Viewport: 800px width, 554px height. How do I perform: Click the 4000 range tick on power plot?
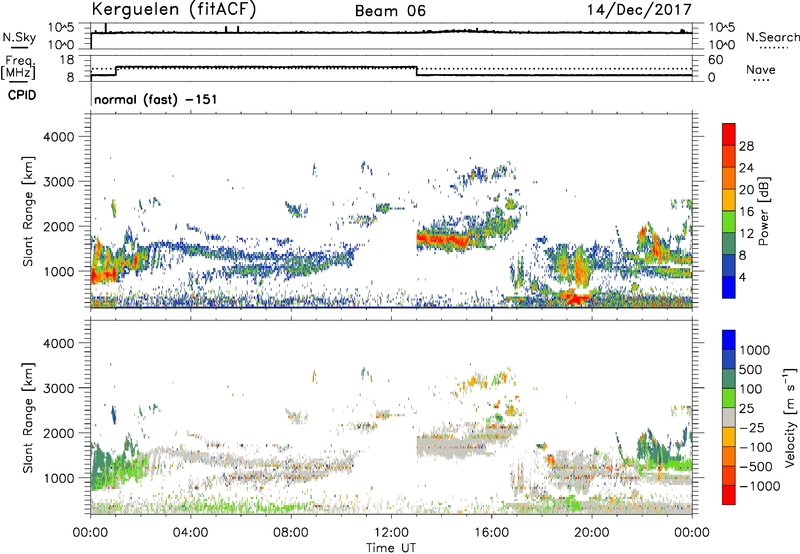58,137
